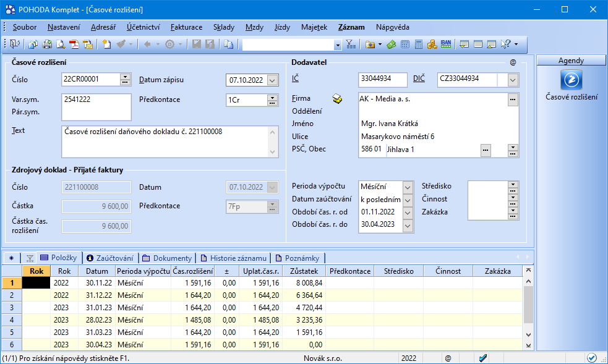This screenshot has height=364, width=608.
Task: Export to PDF toolbar icon
Action: pyautogui.click(x=74, y=44)
